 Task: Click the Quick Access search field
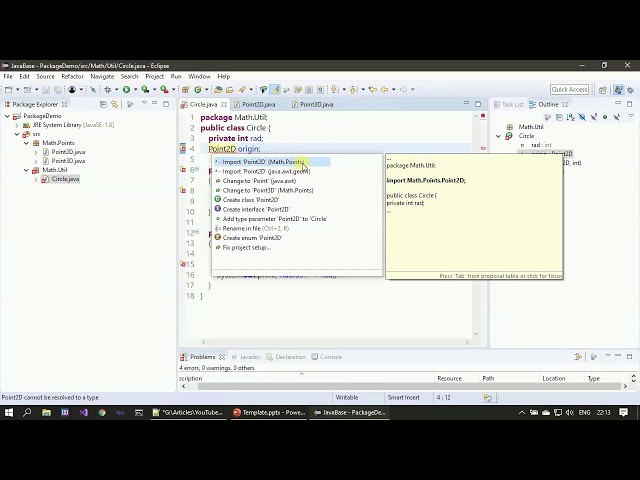click(x=569, y=89)
